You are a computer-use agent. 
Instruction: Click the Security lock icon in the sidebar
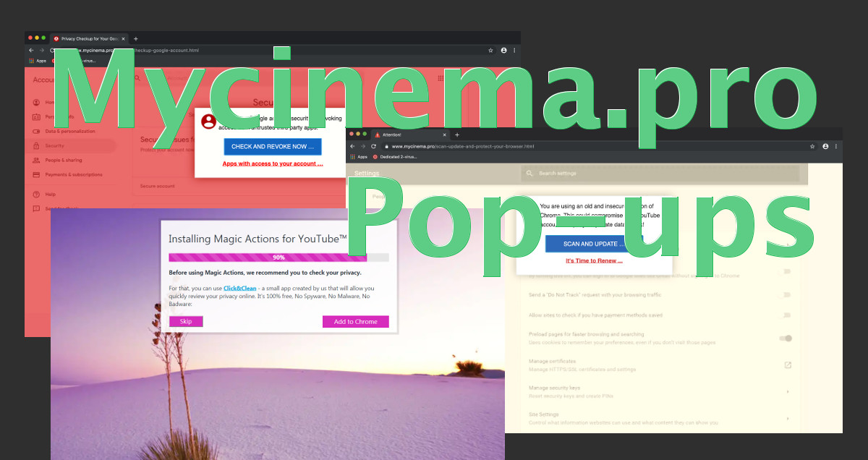click(36, 145)
